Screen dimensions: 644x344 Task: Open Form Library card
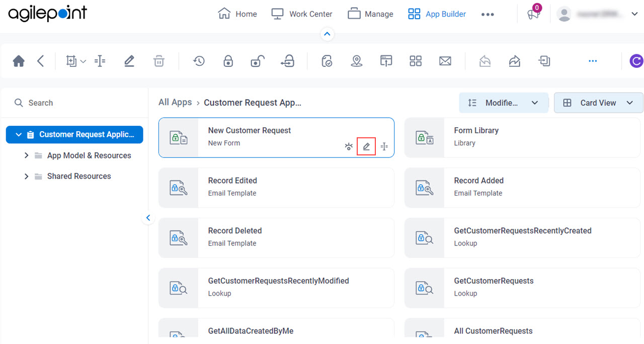(x=522, y=138)
